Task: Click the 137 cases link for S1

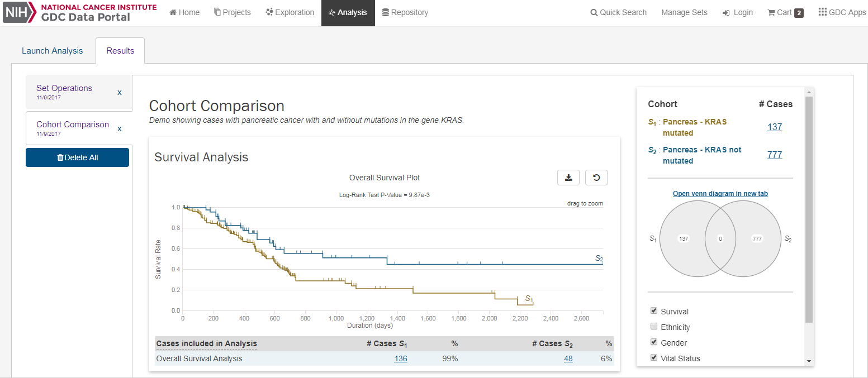Action: (x=774, y=127)
